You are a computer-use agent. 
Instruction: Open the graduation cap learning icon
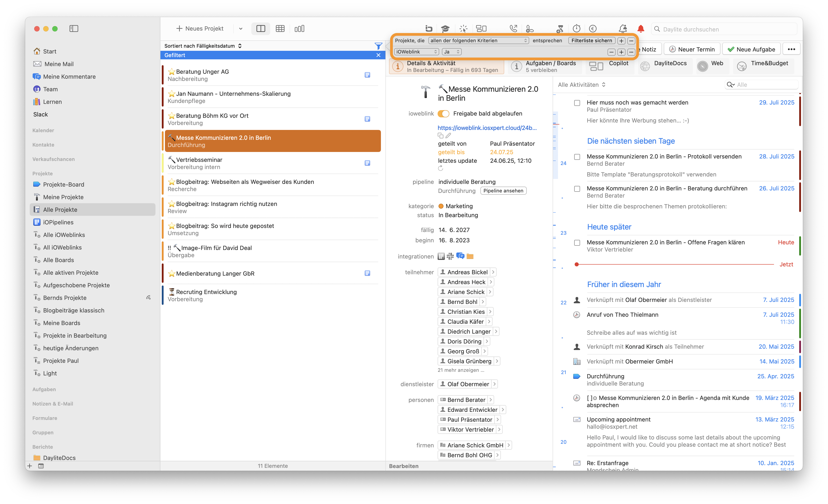[445, 29]
